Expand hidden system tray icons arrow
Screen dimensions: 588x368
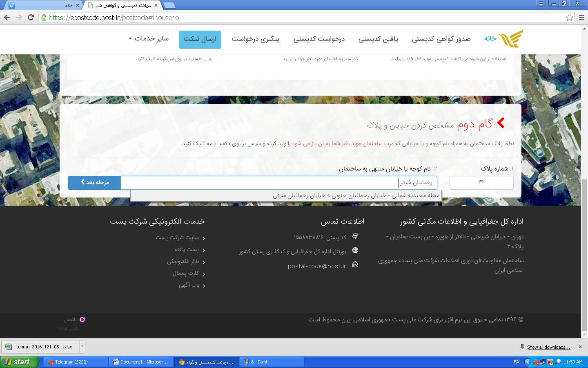pos(528,362)
